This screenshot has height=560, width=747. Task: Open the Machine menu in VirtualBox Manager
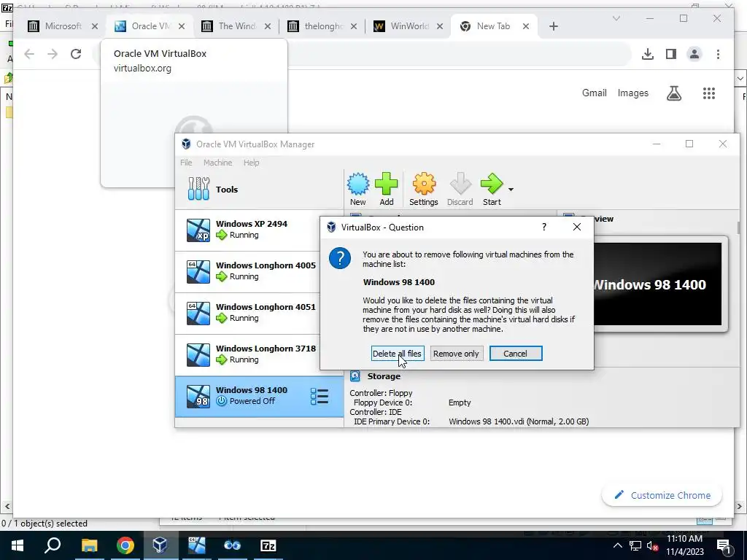217,163
